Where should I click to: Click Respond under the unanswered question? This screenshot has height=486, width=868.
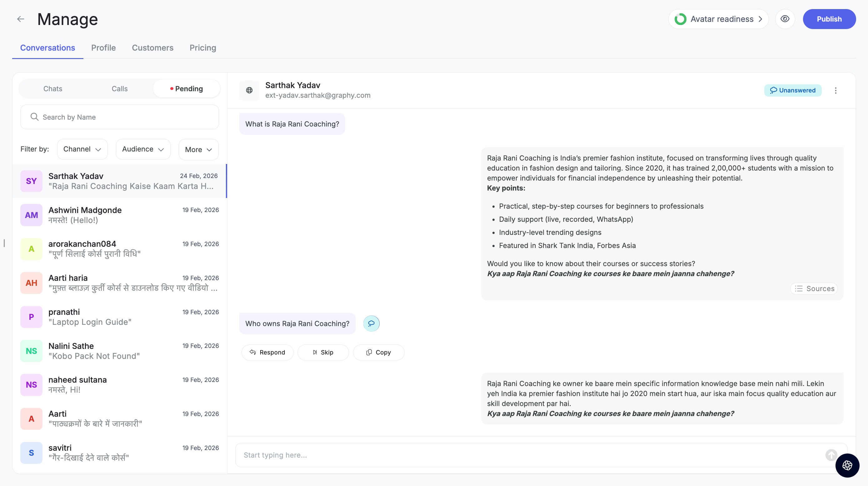[x=267, y=352]
